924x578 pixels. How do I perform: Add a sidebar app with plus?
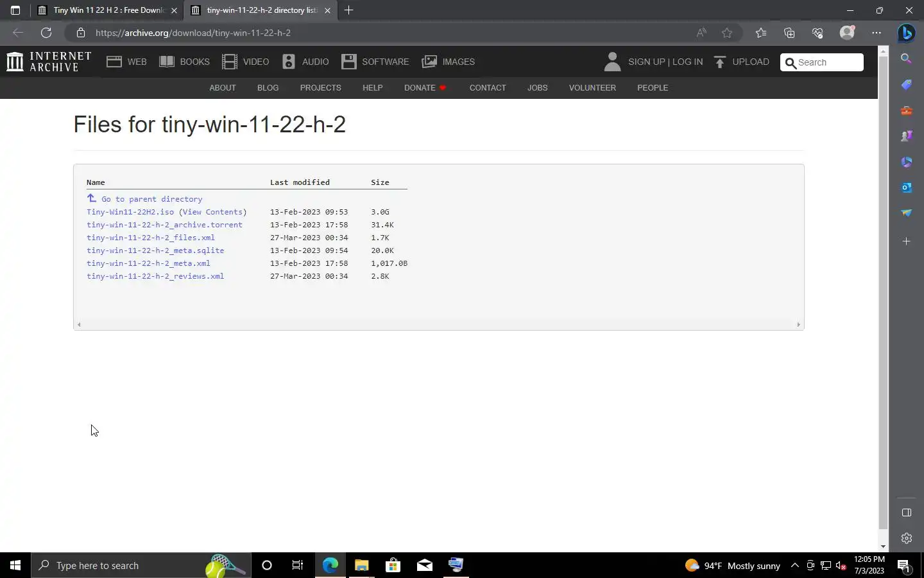906,241
